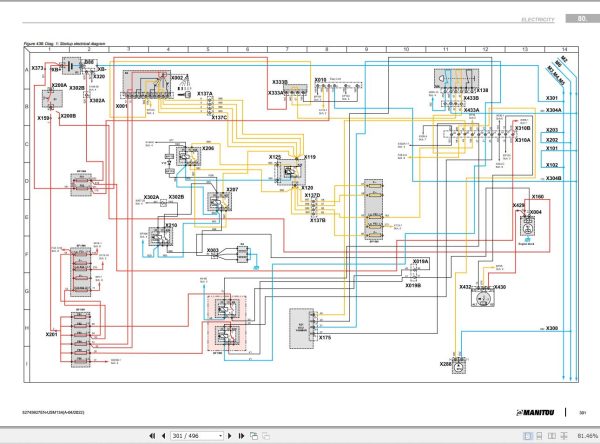Click the ELECTRICITY header text

pyautogui.click(x=538, y=20)
